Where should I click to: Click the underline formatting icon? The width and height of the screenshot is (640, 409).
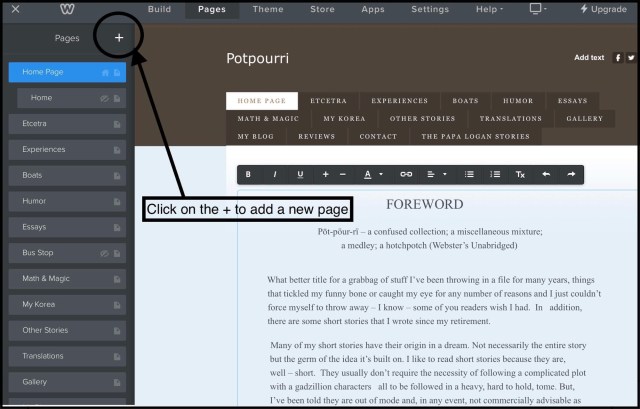300,174
